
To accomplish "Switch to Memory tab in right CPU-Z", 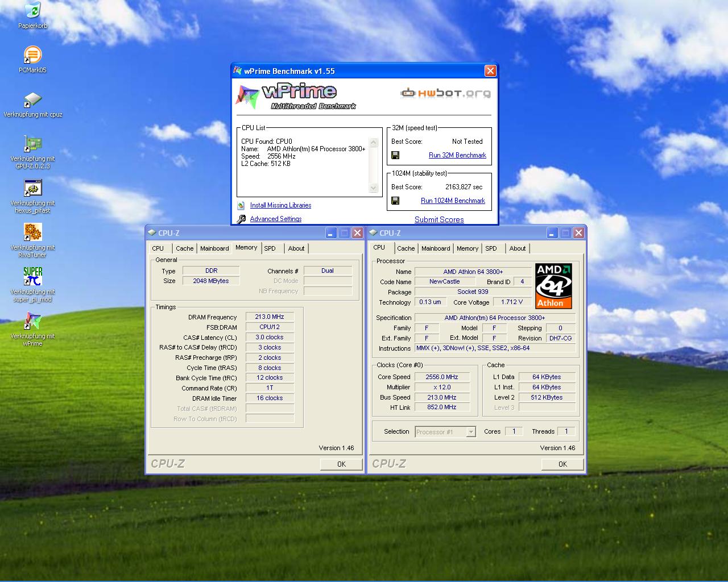I will [468, 248].
